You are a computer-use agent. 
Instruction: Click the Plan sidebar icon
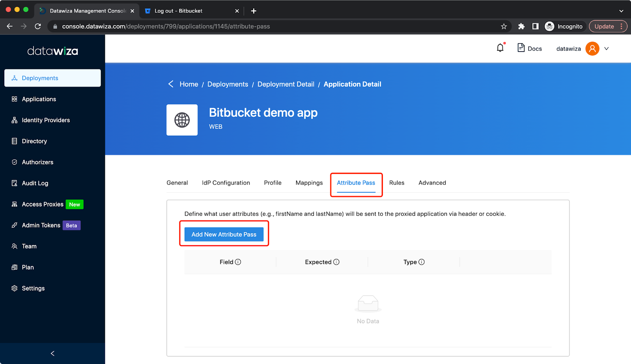pos(15,267)
